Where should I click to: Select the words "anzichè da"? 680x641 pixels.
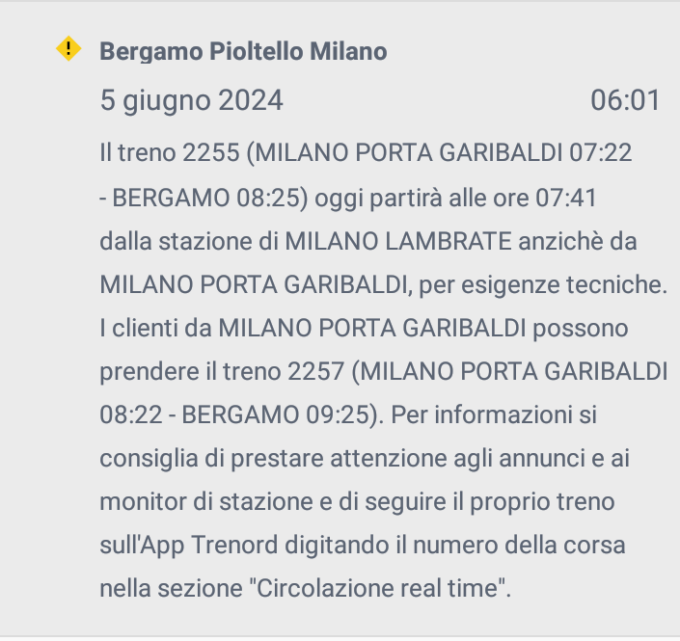tap(578, 241)
